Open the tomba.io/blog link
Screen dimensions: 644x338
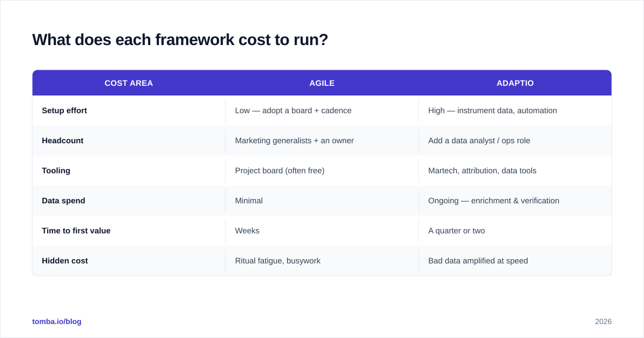(57, 321)
